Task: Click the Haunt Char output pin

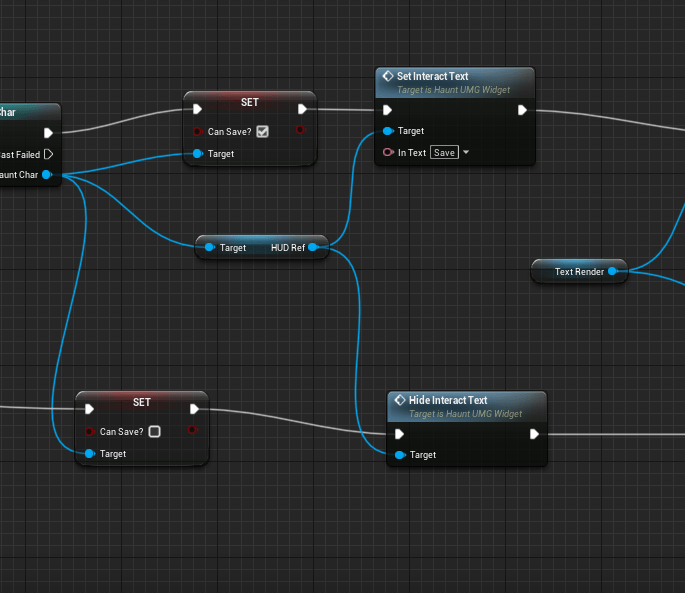Action: point(47,175)
